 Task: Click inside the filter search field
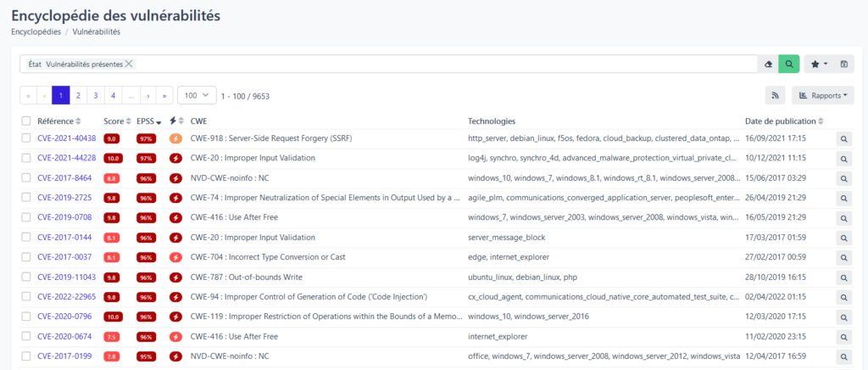pyautogui.click(x=446, y=64)
